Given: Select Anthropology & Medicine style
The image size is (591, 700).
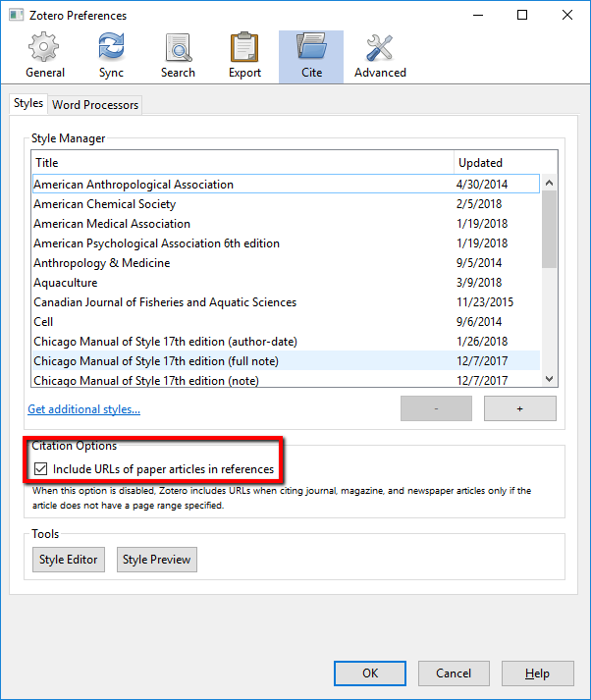Looking at the screenshot, I should pyautogui.click(x=286, y=263).
